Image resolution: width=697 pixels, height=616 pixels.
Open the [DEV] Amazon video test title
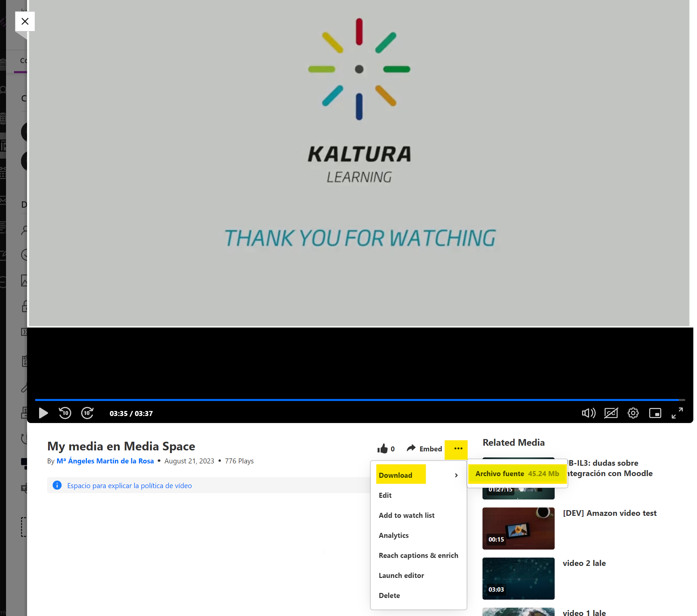pos(609,513)
